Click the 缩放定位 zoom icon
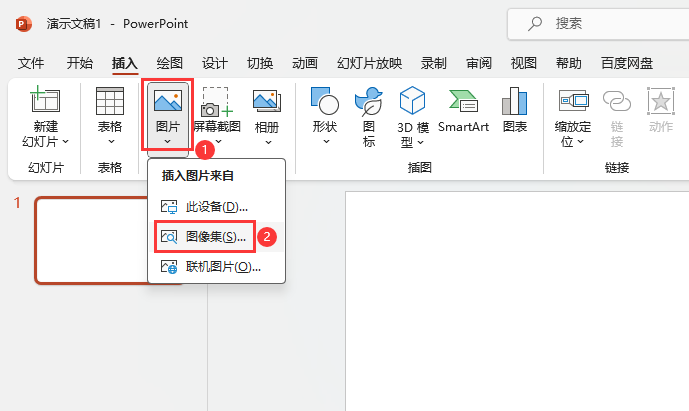Image resolution: width=689 pixels, height=411 pixels. tap(573, 100)
